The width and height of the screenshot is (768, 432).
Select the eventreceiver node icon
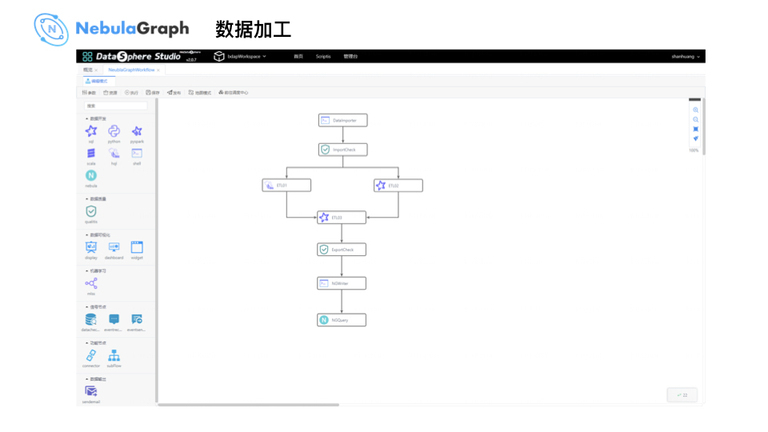tap(114, 319)
